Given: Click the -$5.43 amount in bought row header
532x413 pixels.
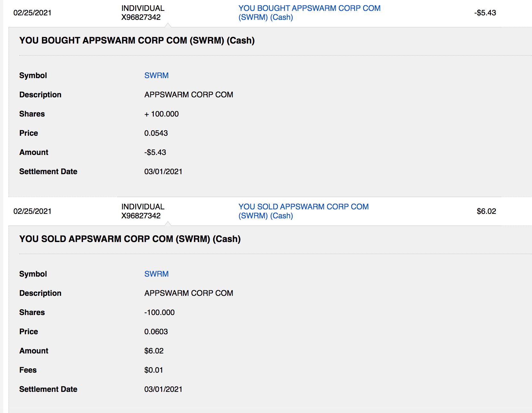Looking at the screenshot, I should click(485, 13).
